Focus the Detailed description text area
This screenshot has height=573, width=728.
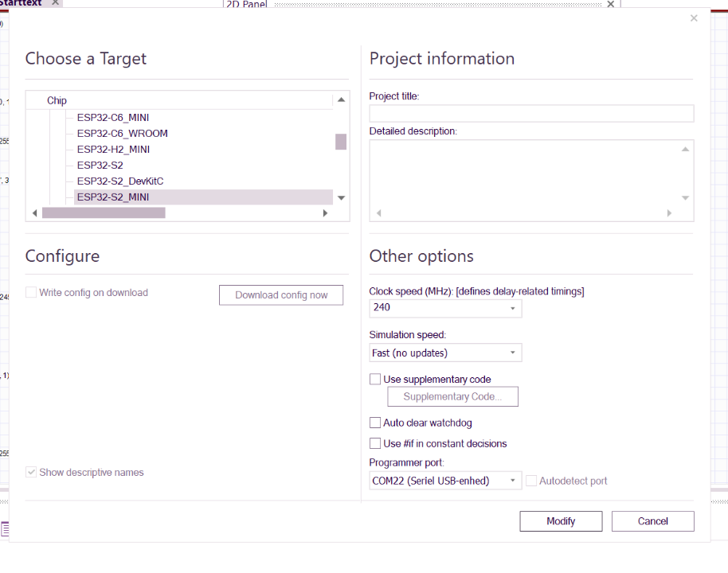click(531, 181)
